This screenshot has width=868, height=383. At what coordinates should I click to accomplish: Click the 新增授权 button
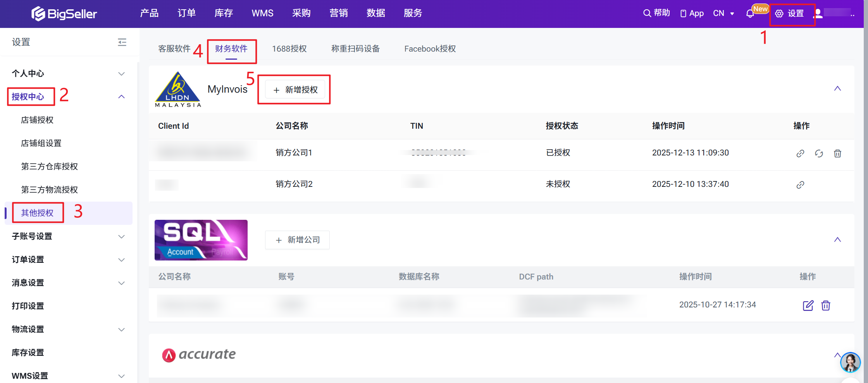click(295, 90)
